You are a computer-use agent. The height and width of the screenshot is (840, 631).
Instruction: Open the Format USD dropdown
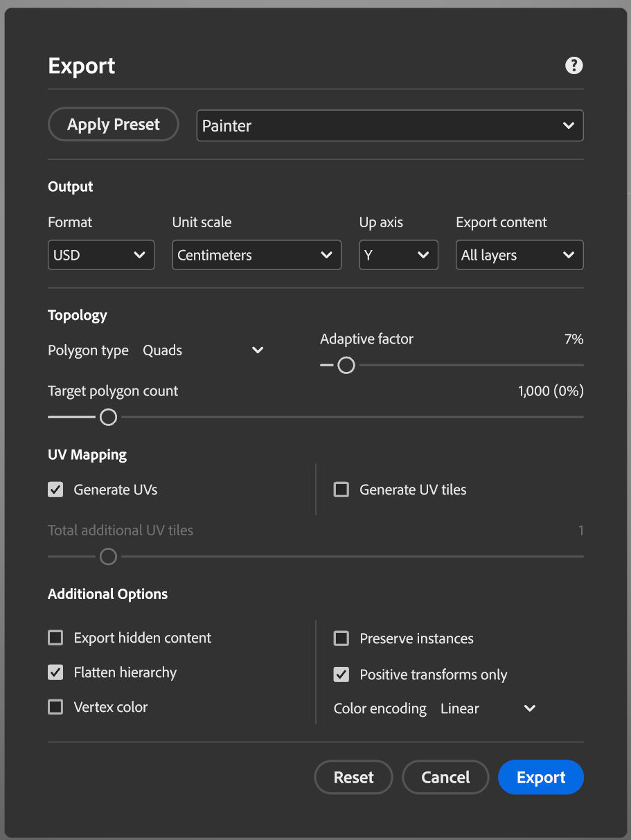(x=100, y=255)
